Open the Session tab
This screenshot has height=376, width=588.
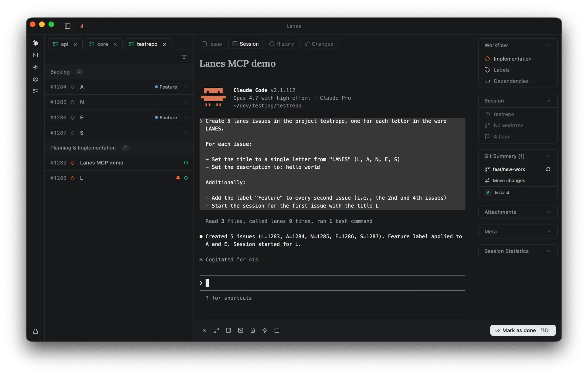coord(245,44)
